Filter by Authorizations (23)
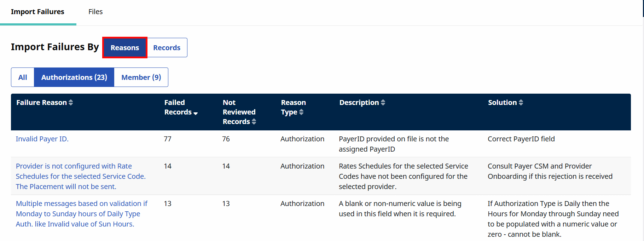The height and width of the screenshot is (241, 644). point(74,77)
